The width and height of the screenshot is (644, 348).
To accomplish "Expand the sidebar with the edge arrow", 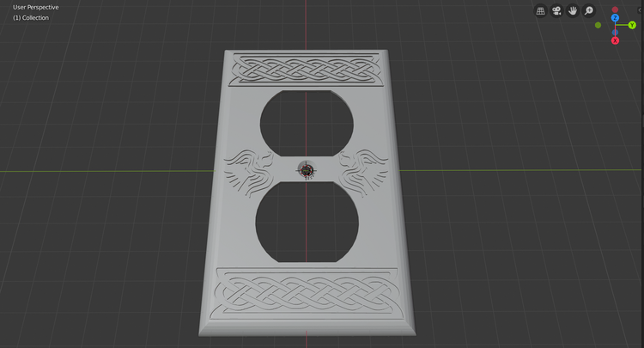I will coord(640,10).
